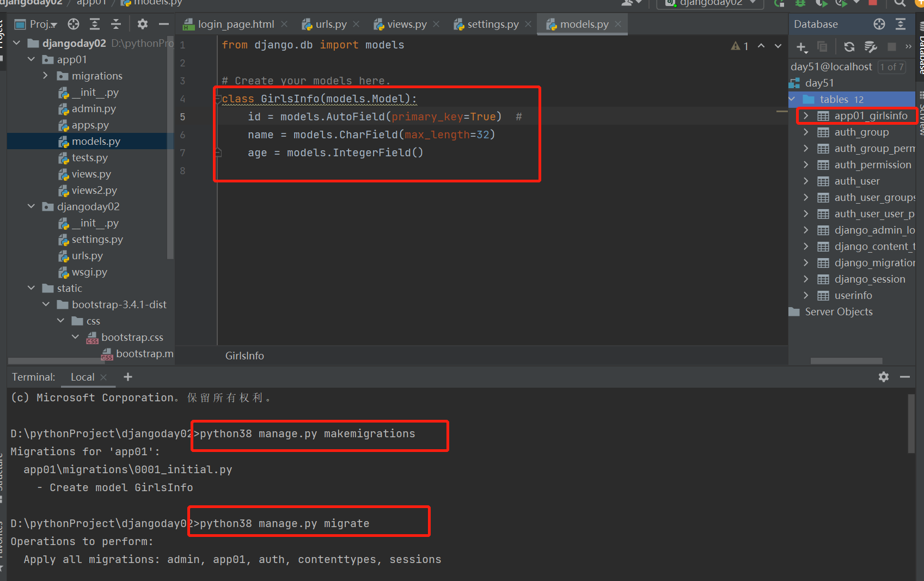Select the Local terminal tab
924x581 pixels.
82,377
